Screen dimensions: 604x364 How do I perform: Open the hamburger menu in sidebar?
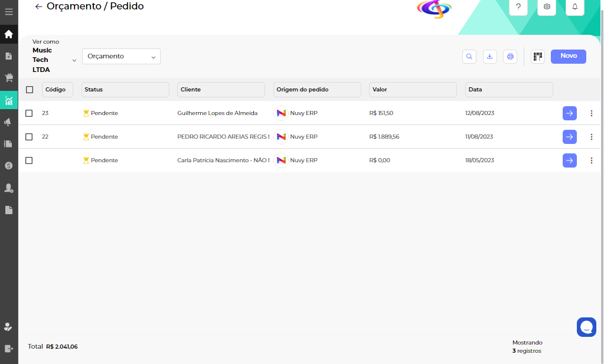click(9, 12)
